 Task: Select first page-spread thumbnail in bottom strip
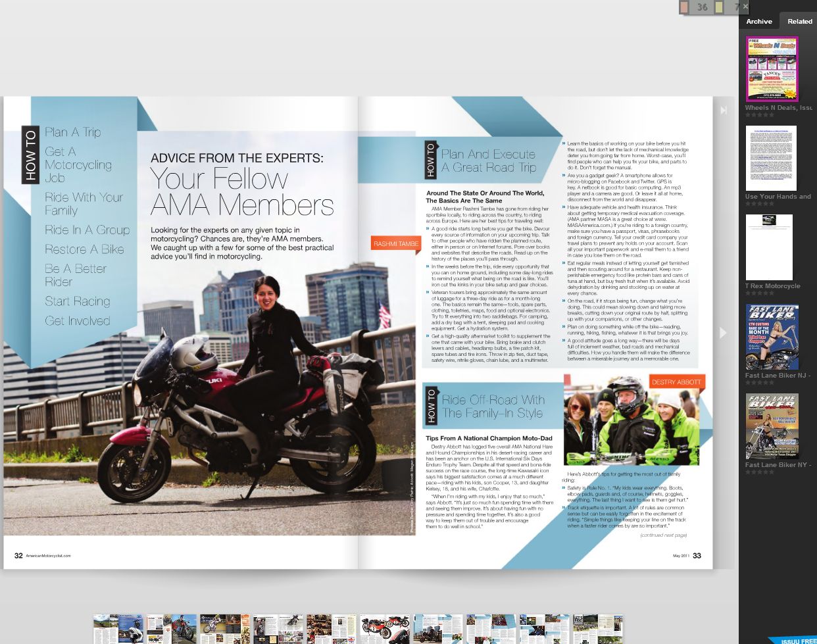[118, 629]
